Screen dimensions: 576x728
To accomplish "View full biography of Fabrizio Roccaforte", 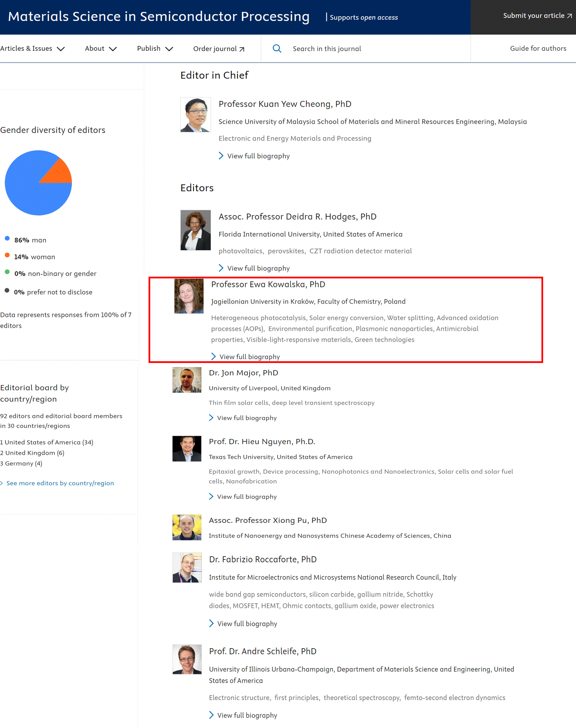I will click(x=243, y=624).
